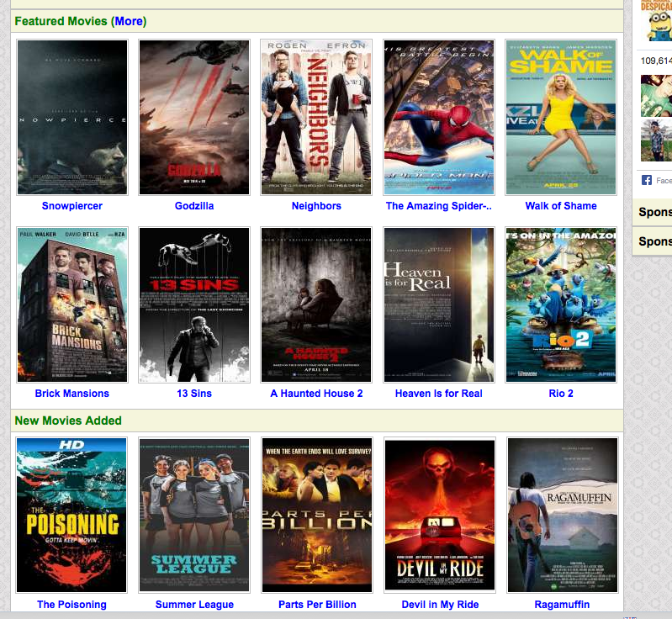Open the Godzilla movie poster
672x619 pixels.
pos(194,117)
